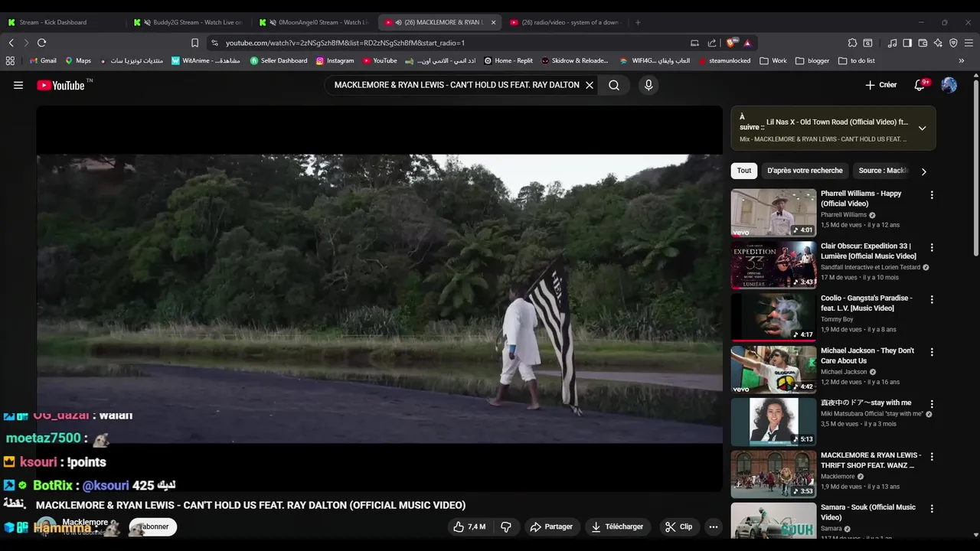Viewport: 980px width, 551px height.
Task: Open the YouTube guide hamburger menu
Action: pyautogui.click(x=18, y=85)
